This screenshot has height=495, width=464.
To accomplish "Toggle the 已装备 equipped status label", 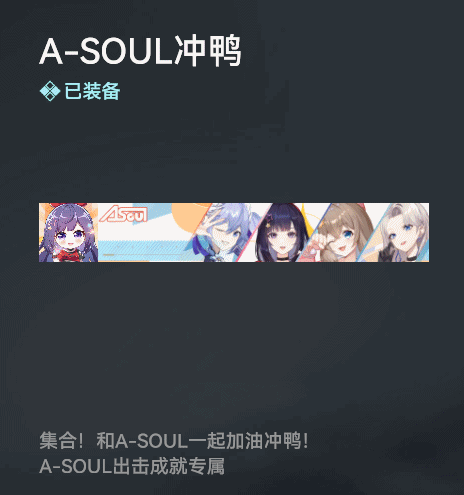I will coord(92,91).
